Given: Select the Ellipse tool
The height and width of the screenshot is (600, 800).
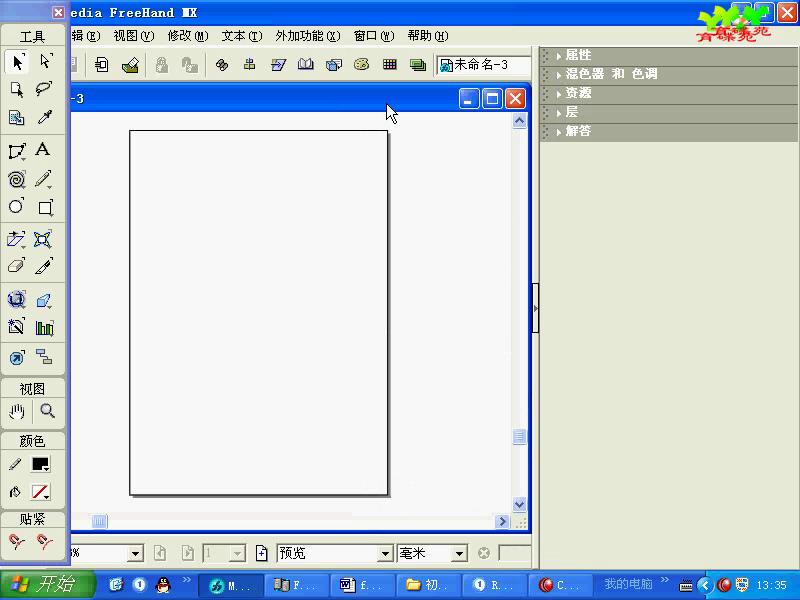Looking at the screenshot, I should click(x=16, y=206).
